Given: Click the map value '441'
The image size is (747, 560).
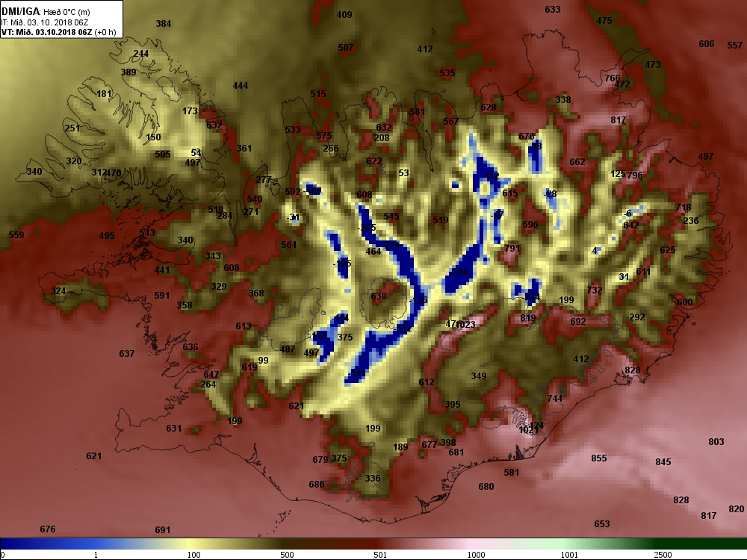Looking at the screenshot, I should tap(162, 270).
